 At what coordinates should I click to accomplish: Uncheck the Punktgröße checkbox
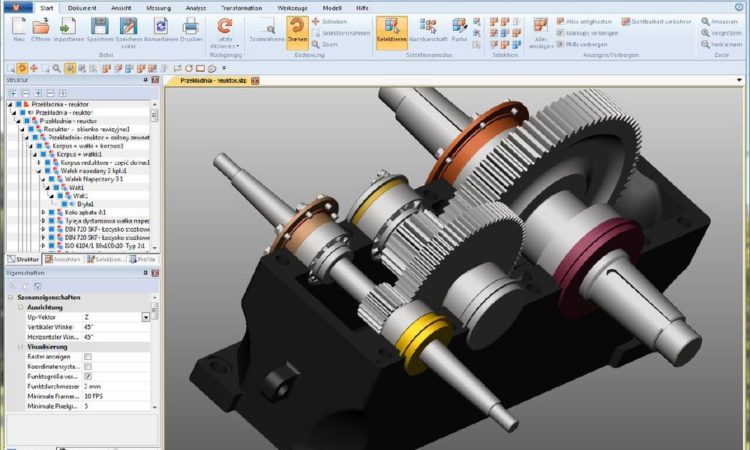[88, 377]
